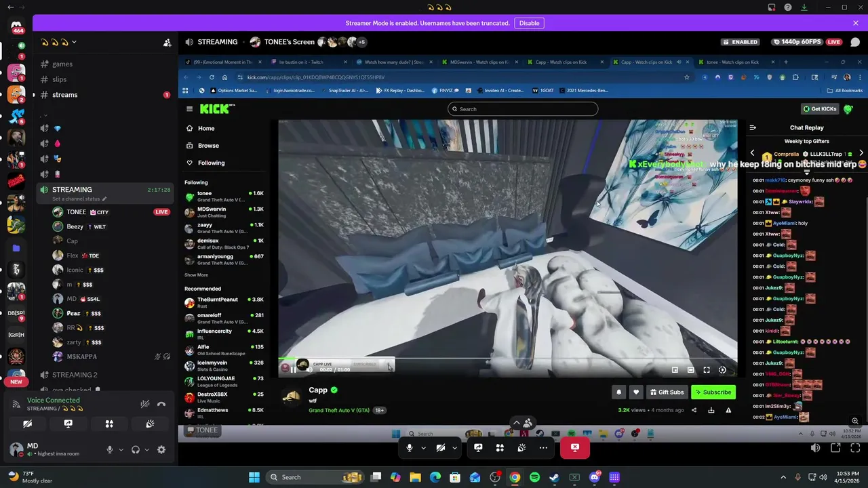Image resolution: width=868 pixels, height=488 pixels.
Task: Dismiss the Streamer Mode banner
Action: point(856,23)
